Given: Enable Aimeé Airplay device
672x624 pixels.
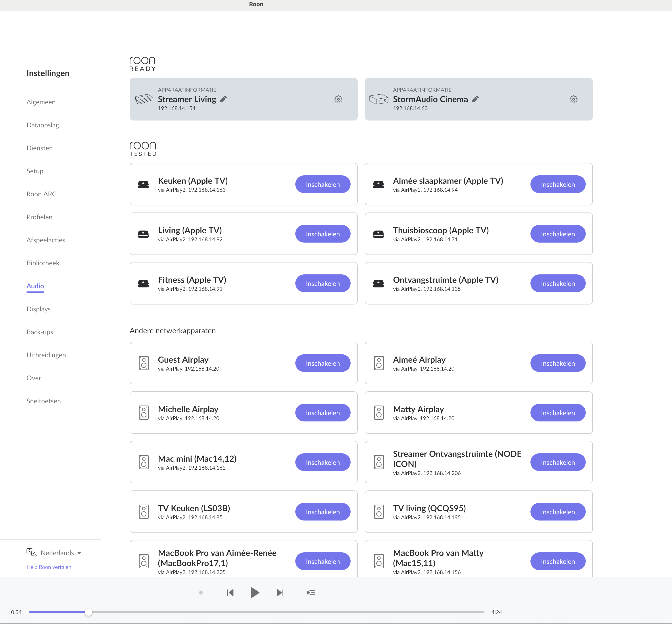Looking at the screenshot, I should [558, 363].
